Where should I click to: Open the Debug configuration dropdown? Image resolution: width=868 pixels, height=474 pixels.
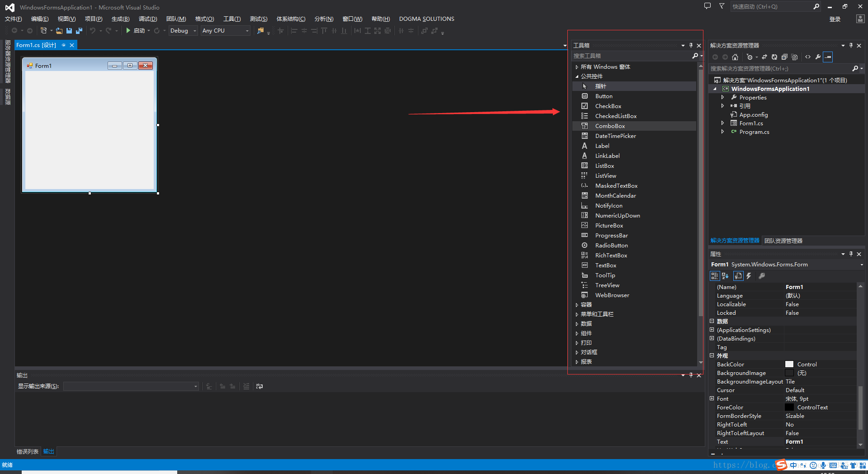[195, 31]
